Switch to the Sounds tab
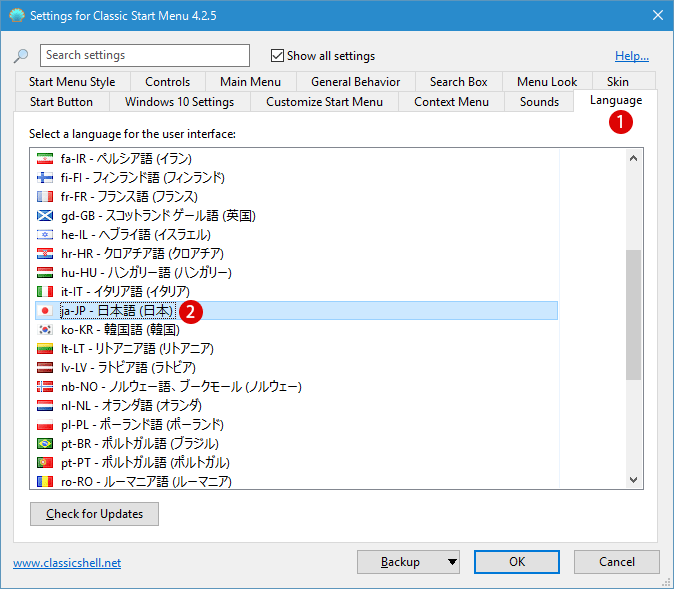This screenshot has height=589, width=674. tap(539, 102)
